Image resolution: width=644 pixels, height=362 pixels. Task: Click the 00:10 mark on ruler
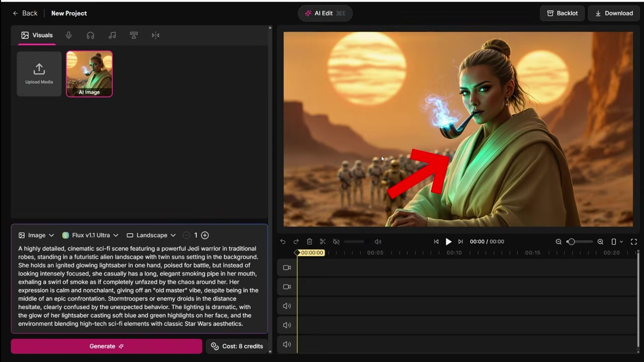point(454,253)
